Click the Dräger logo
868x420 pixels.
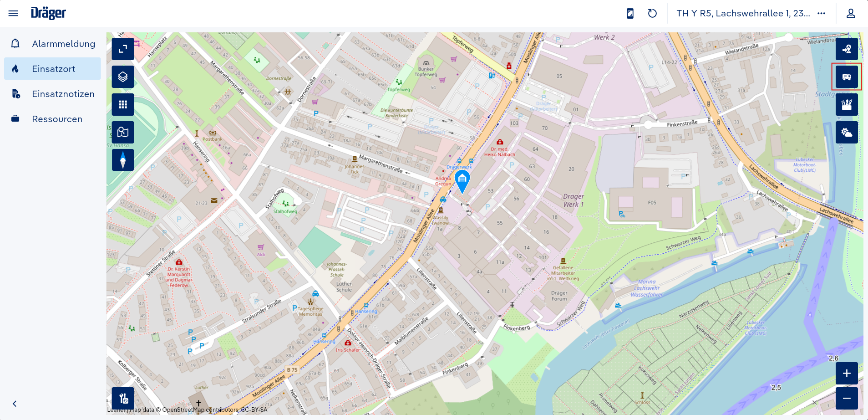(x=48, y=13)
